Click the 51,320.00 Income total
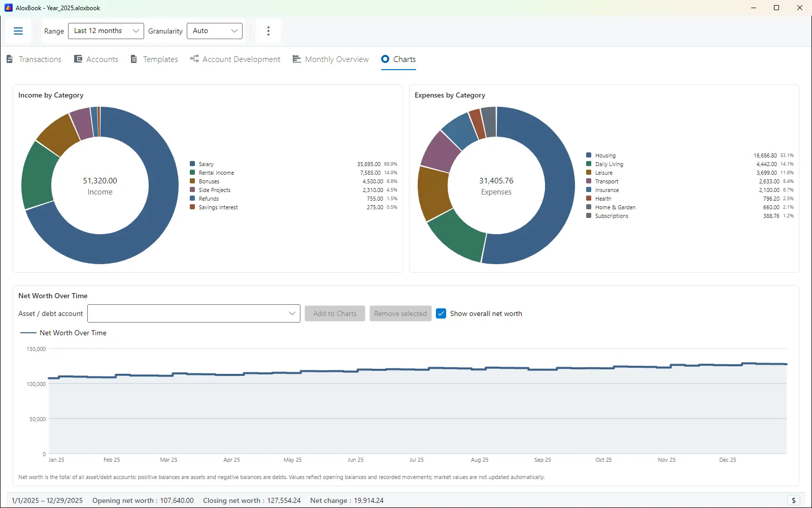812x508 pixels. pyautogui.click(x=100, y=181)
